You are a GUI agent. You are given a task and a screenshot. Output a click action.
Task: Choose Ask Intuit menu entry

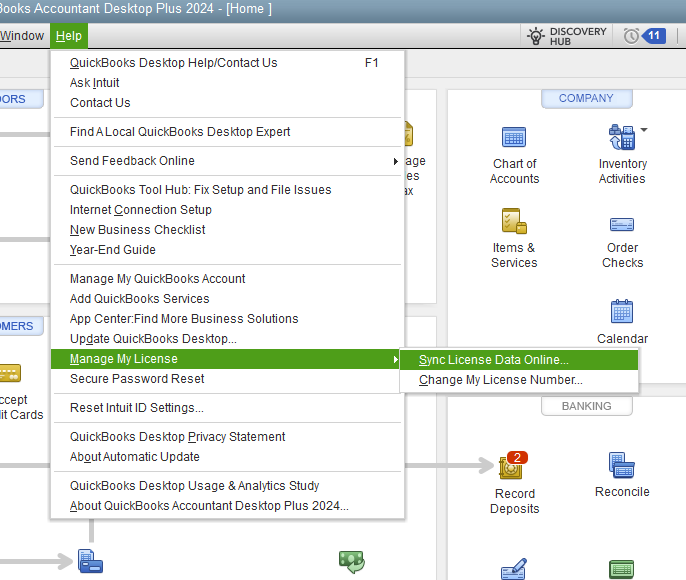click(x=227, y=83)
